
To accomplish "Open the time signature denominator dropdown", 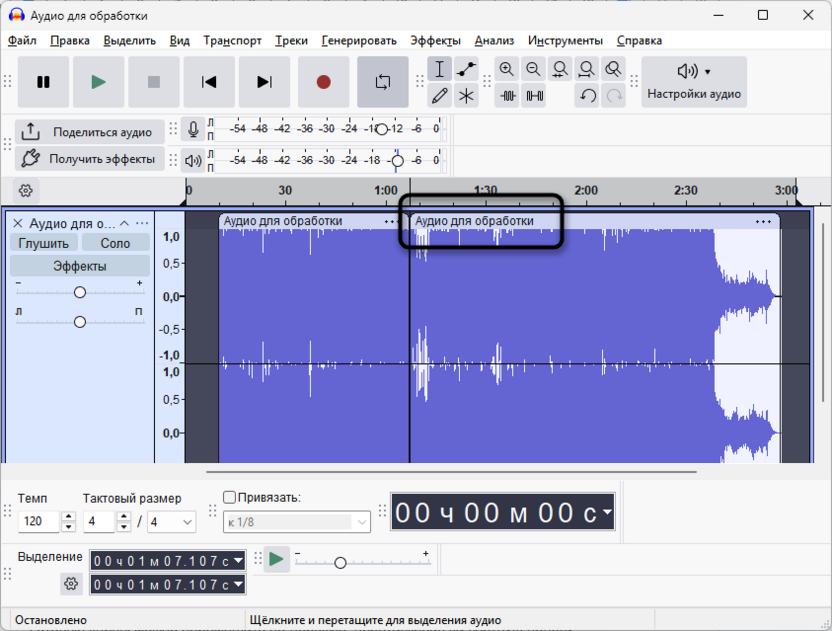I will point(170,521).
